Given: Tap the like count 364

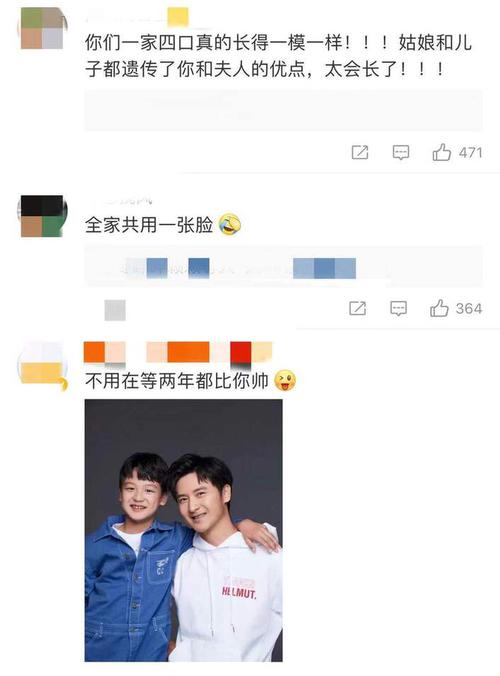Looking at the screenshot, I should tap(469, 309).
